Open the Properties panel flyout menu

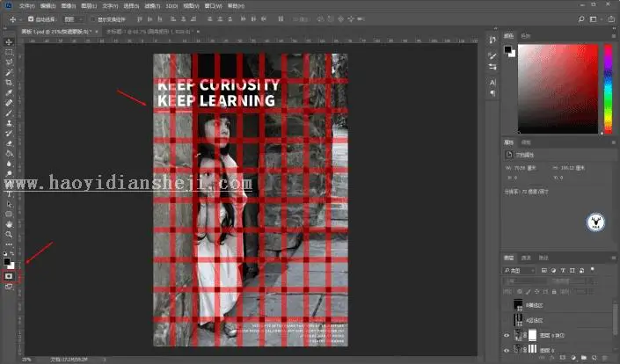pos(614,142)
